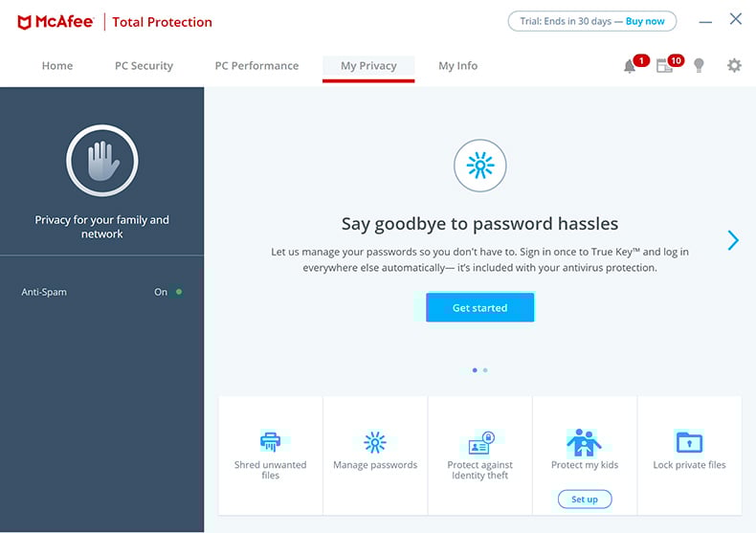Click the red badge showing 10
Image resolution: width=756 pixels, height=533 pixels.
676,60
